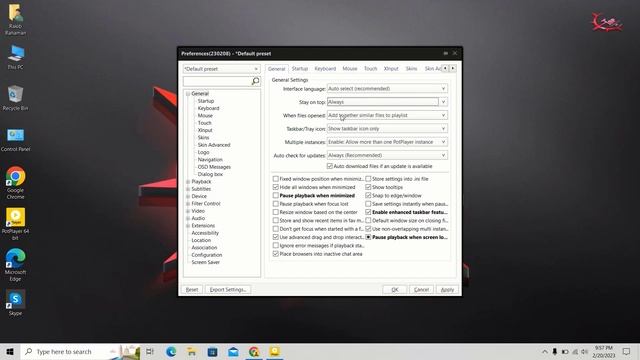640x360 pixels.
Task: Click the Export Settings button
Action: 228,289
